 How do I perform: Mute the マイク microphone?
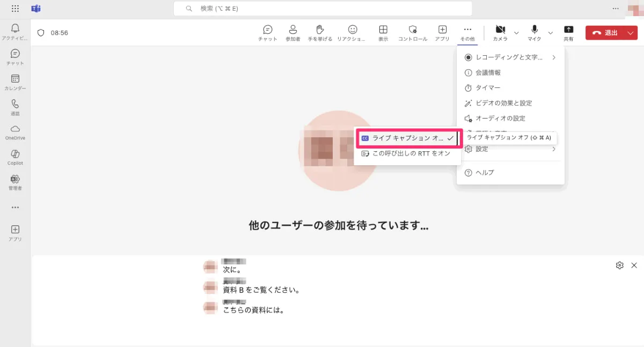(533, 32)
